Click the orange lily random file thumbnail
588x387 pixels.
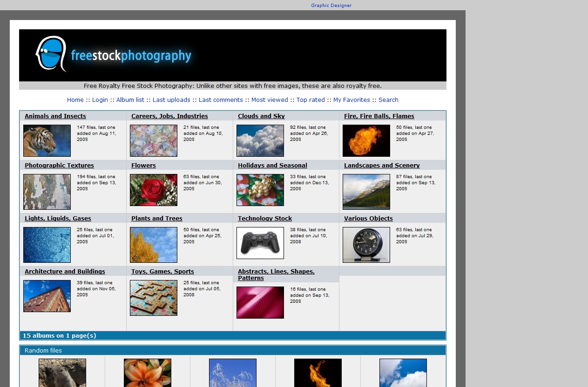148,373
